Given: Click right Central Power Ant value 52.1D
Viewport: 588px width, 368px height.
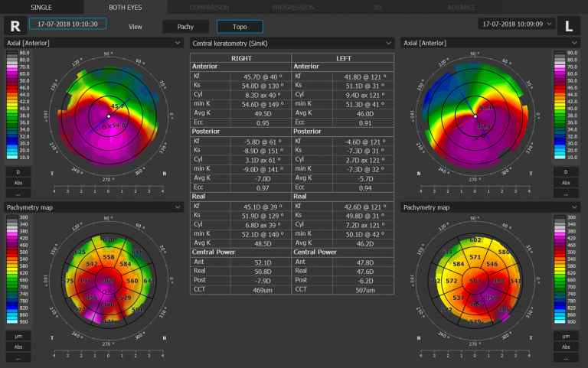Looking at the screenshot, I should click(x=262, y=262).
